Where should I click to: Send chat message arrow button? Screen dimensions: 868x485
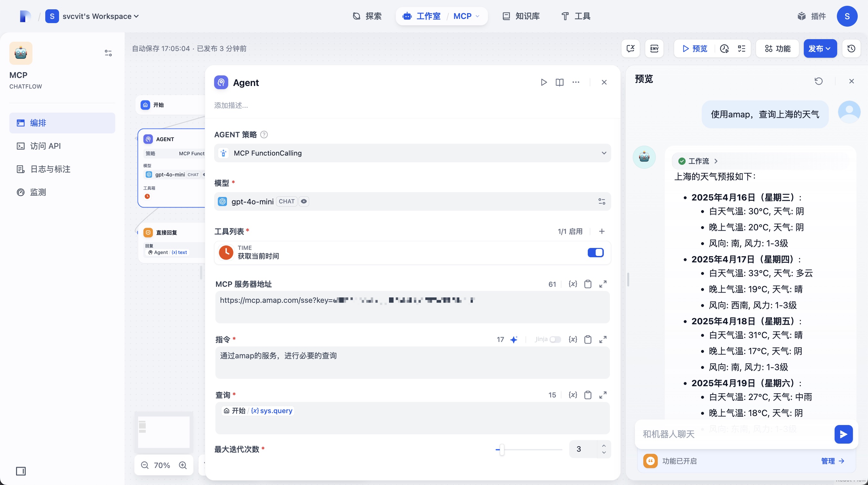click(843, 434)
